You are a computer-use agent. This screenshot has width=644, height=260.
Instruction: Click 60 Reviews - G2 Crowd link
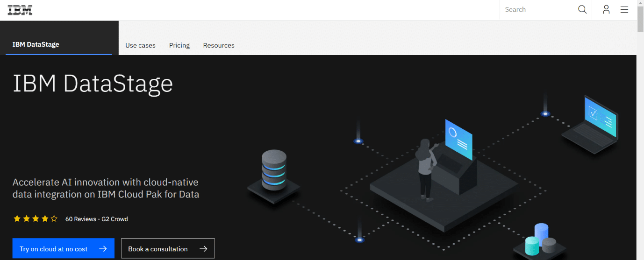pyautogui.click(x=97, y=219)
